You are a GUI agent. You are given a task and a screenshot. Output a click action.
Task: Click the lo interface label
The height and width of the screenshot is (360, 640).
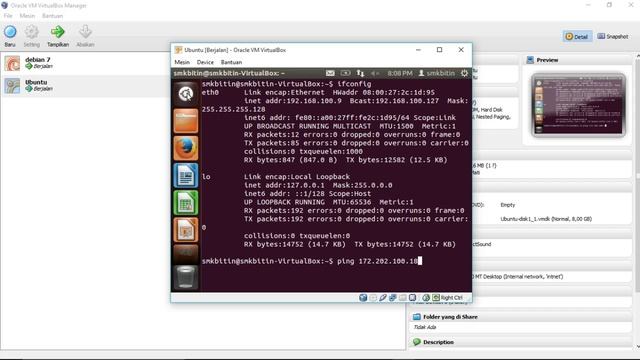point(206,177)
